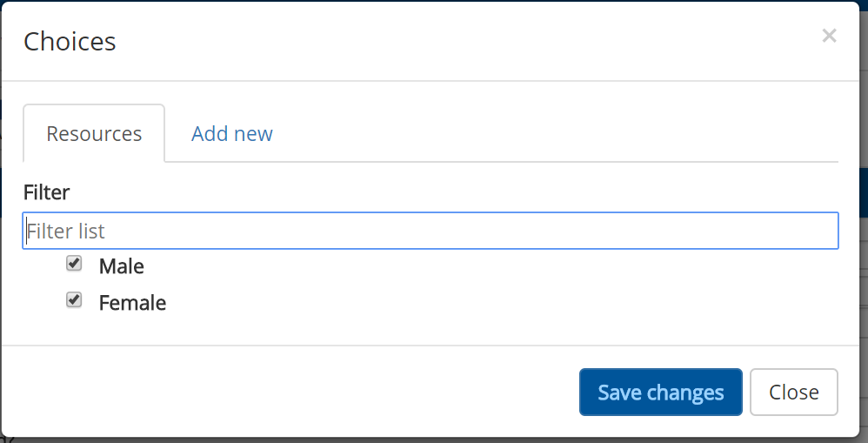The width and height of the screenshot is (868, 443).
Task: Select the Add new link tab
Action: click(232, 134)
